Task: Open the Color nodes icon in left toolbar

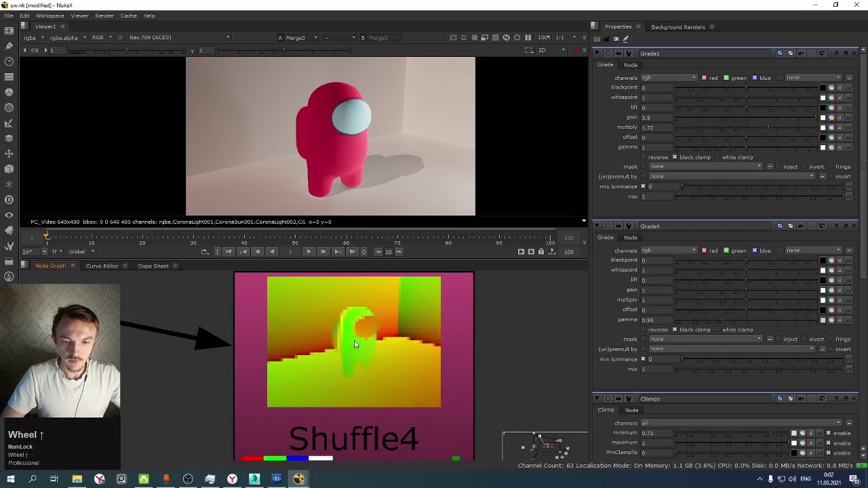Action: [x=9, y=92]
